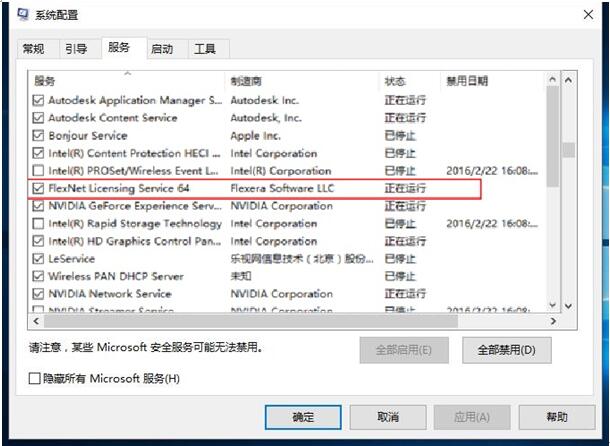This screenshot has width=610, height=446.
Task: Sort by 服务 column header
Action: click(126, 81)
